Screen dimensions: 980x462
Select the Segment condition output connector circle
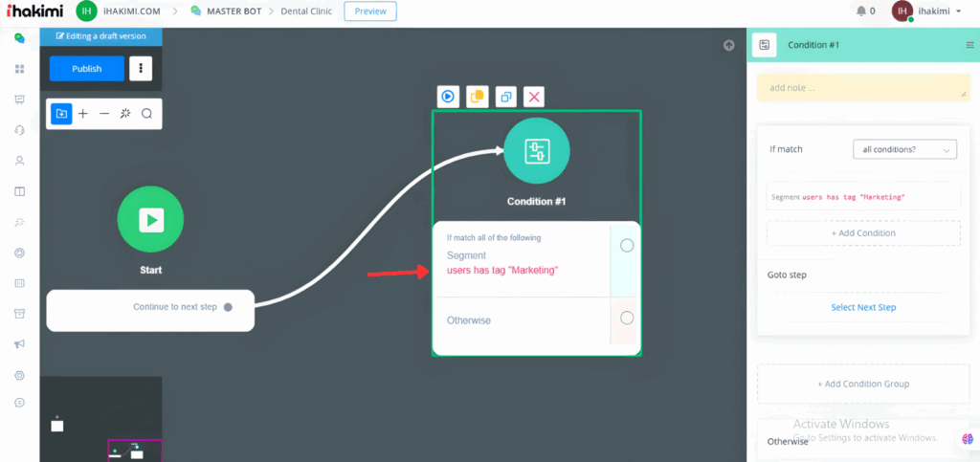pyautogui.click(x=627, y=246)
